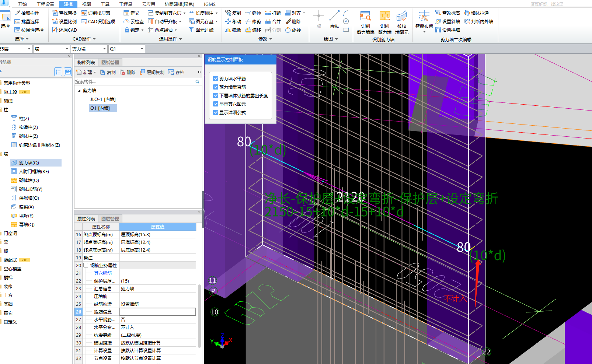Click the 图元过滤 element filter funnel
Viewport: 592px width, 364px height.
coord(201,30)
